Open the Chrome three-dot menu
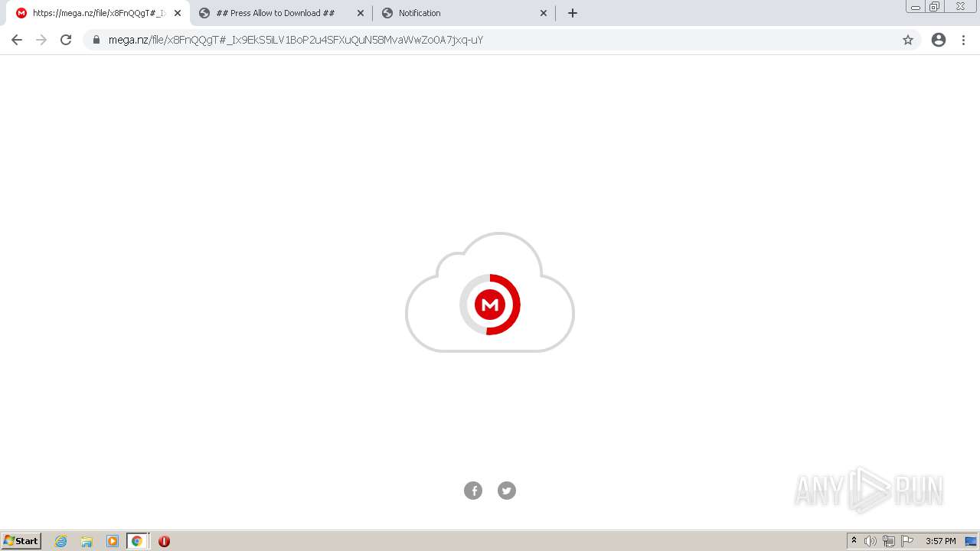 [x=964, y=40]
